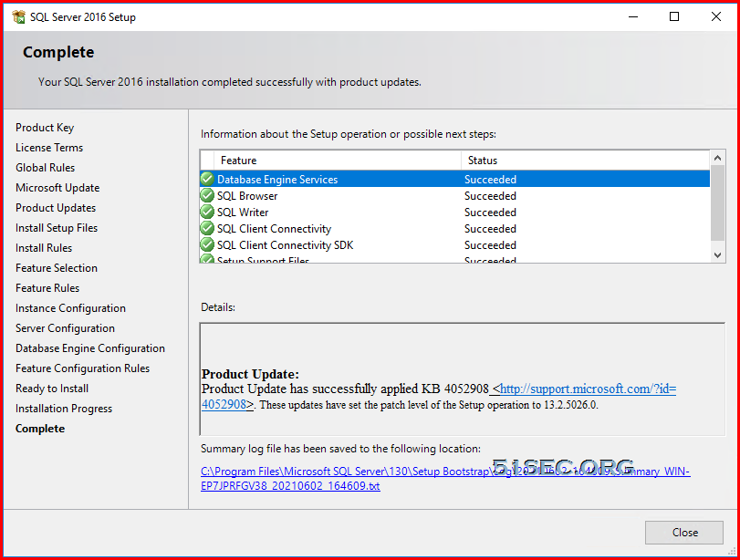Click the Product Updates step
This screenshot has width=740, height=560.
coord(56,208)
